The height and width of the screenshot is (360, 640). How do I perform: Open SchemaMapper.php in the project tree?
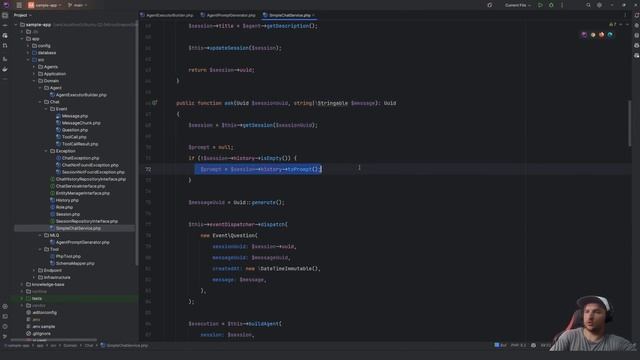[72, 263]
